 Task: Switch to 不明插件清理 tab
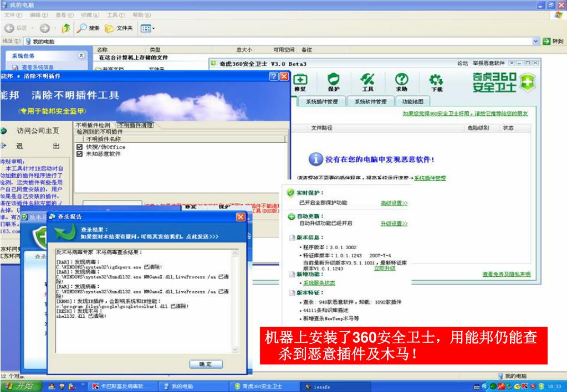point(135,125)
